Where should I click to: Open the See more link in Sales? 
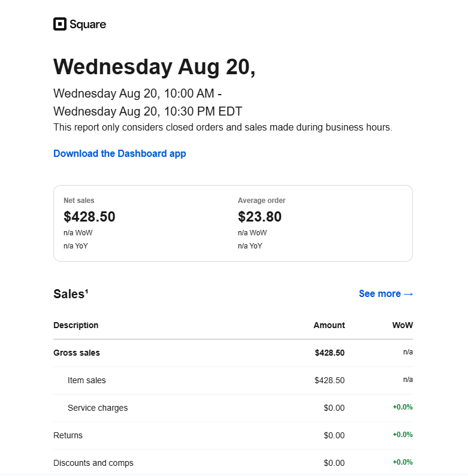[x=385, y=293]
